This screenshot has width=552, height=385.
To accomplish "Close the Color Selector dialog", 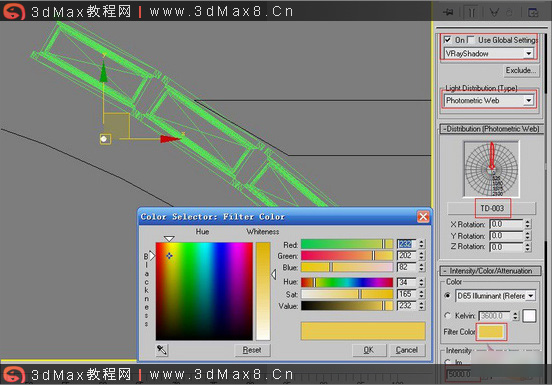I will [423, 216].
